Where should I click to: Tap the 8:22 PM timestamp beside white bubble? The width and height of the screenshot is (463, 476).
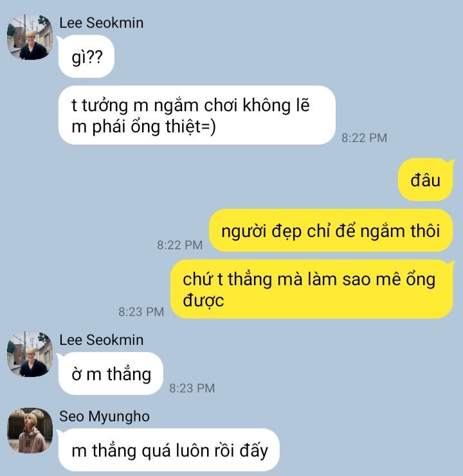[364, 138]
